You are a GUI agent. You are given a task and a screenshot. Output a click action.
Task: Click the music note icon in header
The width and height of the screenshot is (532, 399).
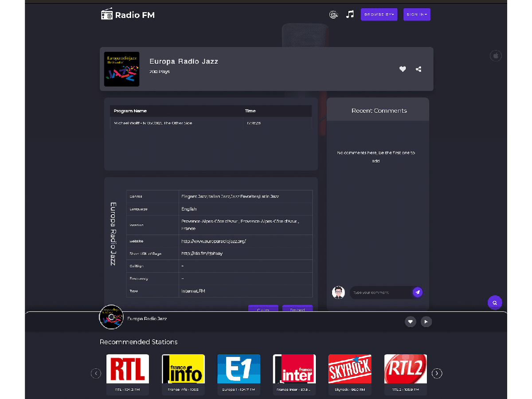tap(350, 15)
